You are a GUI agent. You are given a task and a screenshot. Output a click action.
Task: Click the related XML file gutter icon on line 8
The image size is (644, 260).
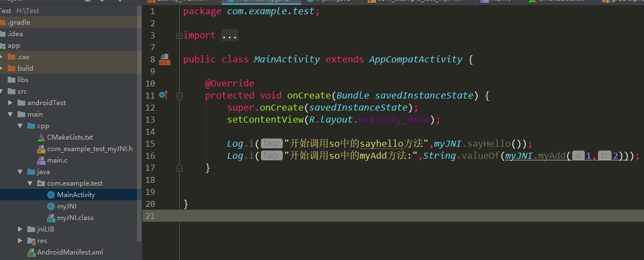[164, 60]
